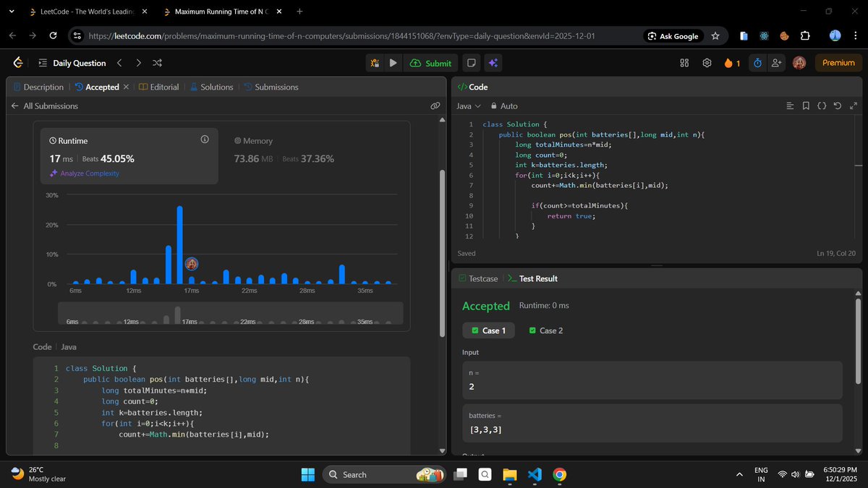Open the layout grid icon
This screenshot has height=488, width=868.
[684, 63]
